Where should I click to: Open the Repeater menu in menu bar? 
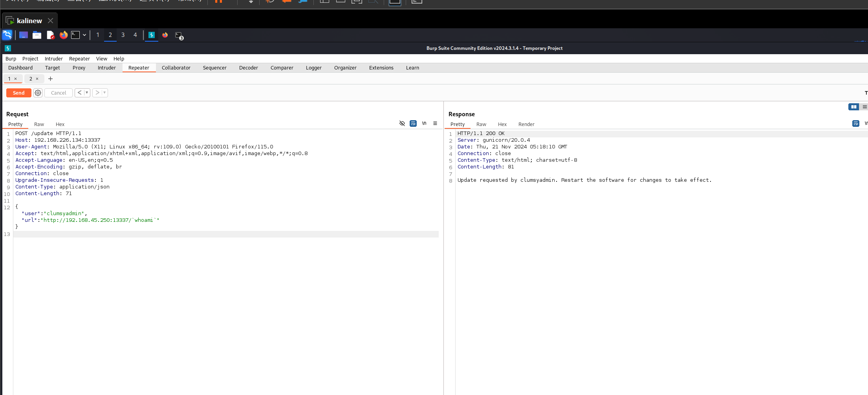tap(79, 59)
